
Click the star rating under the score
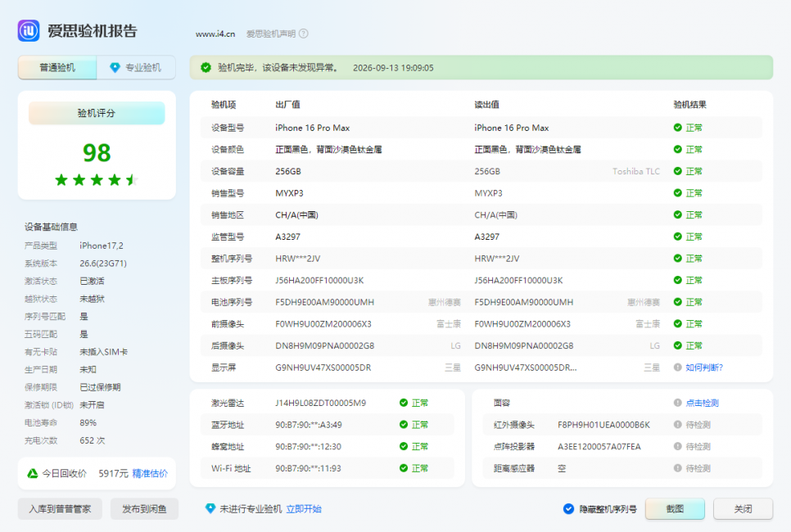(x=97, y=179)
